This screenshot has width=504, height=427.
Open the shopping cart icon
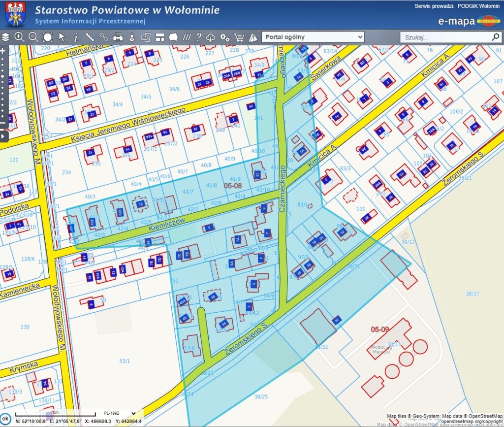click(239, 37)
